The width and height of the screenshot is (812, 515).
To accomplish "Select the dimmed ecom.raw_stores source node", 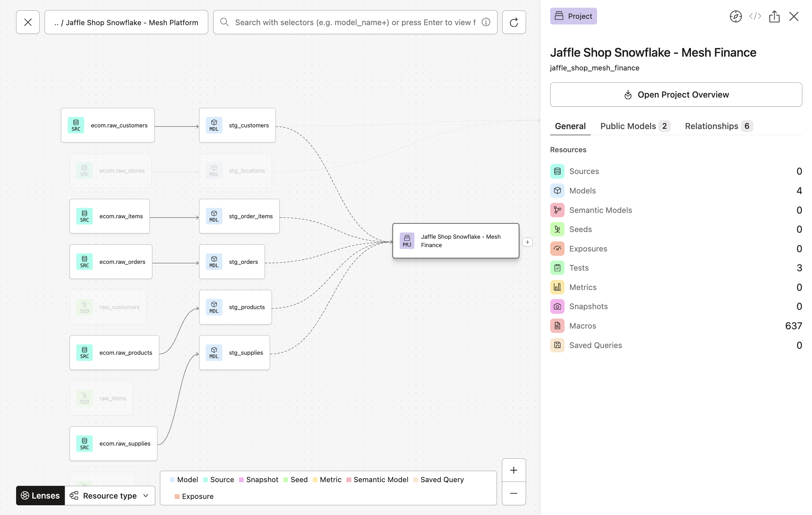I will tap(110, 171).
